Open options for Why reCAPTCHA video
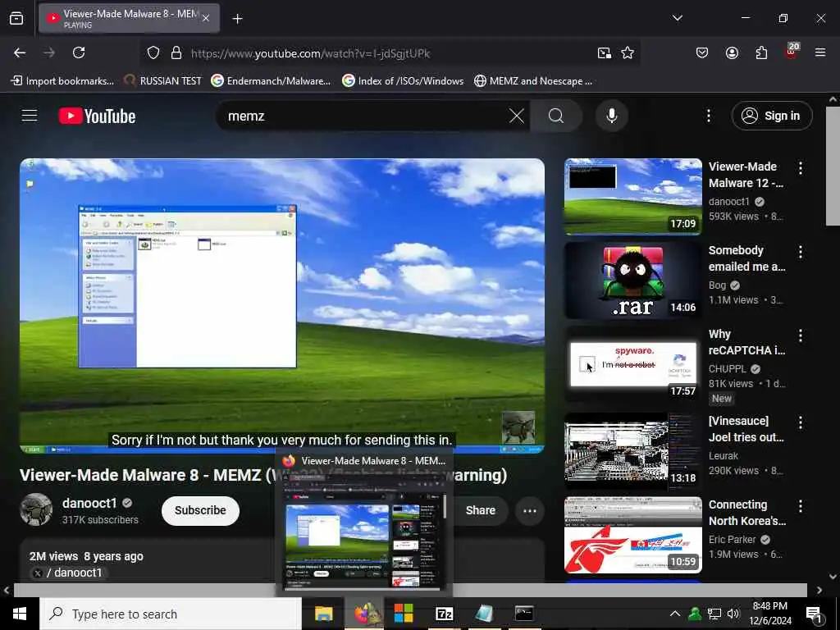Image resolution: width=840 pixels, height=630 pixels. tap(801, 336)
